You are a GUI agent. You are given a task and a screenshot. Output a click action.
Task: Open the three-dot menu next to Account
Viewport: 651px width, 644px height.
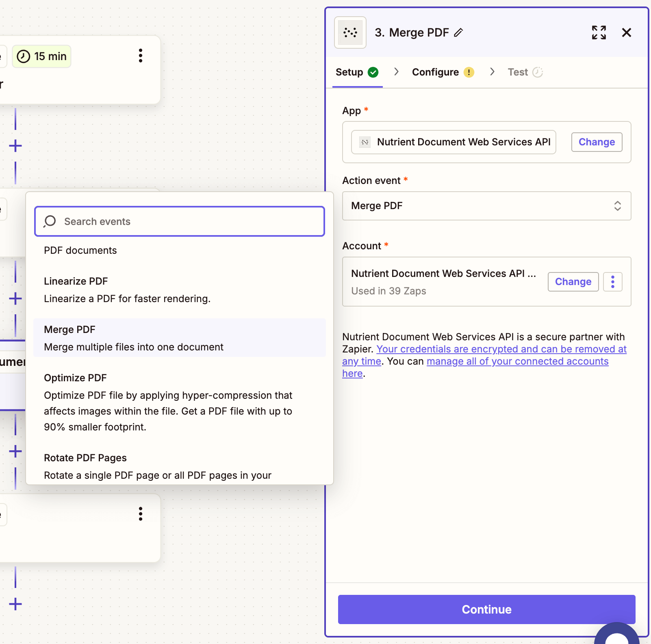[612, 281]
